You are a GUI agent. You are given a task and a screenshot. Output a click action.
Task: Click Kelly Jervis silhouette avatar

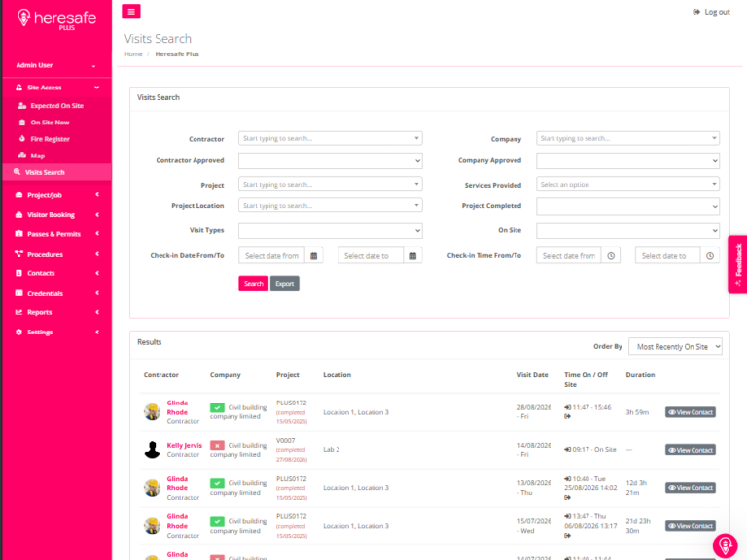point(153,450)
